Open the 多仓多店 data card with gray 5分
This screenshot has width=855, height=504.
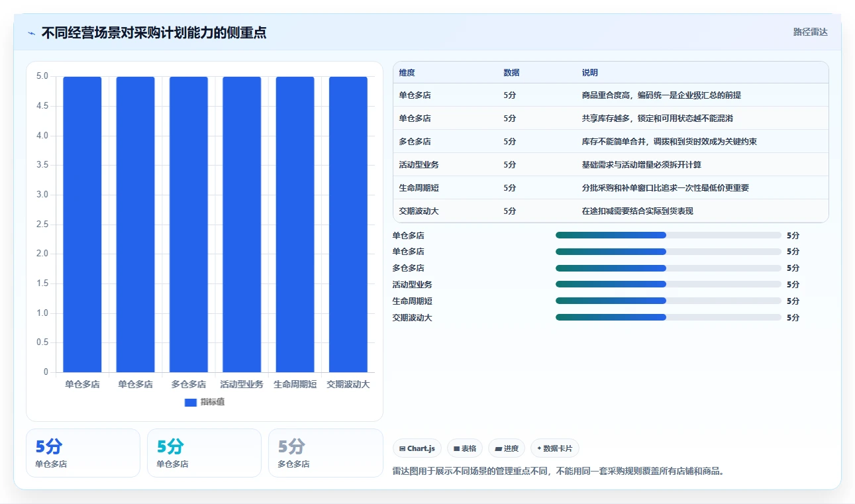coord(325,453)
